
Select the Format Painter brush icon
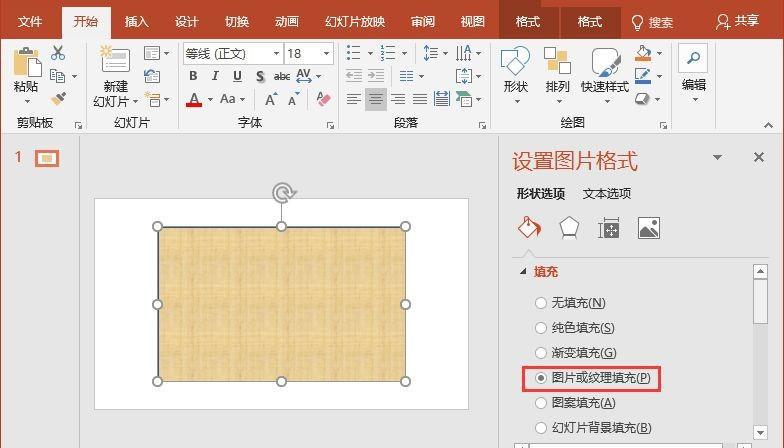pyautogui.click(x=58, y=99)
